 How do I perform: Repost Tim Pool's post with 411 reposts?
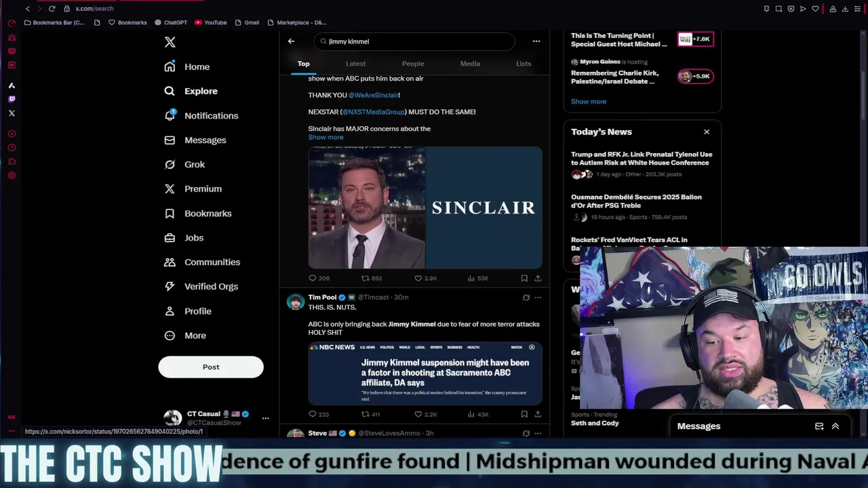370,414
